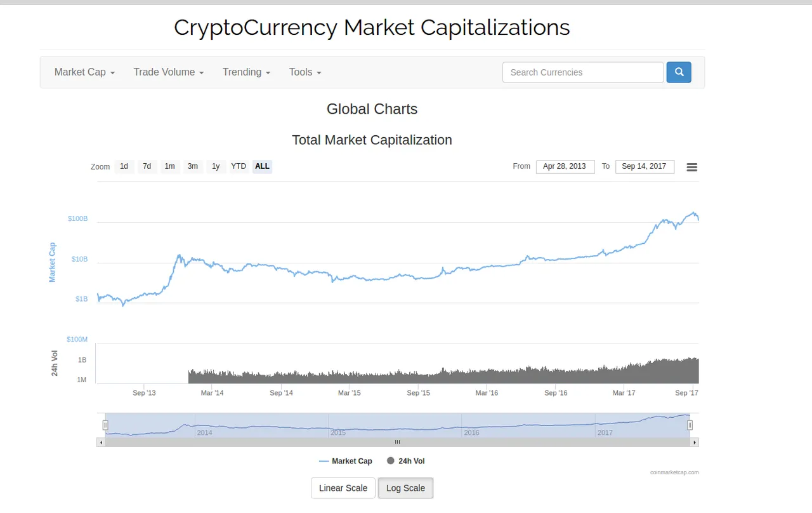Click the From date field
This screenshot has height=513, width=812.
coord(565,166)
